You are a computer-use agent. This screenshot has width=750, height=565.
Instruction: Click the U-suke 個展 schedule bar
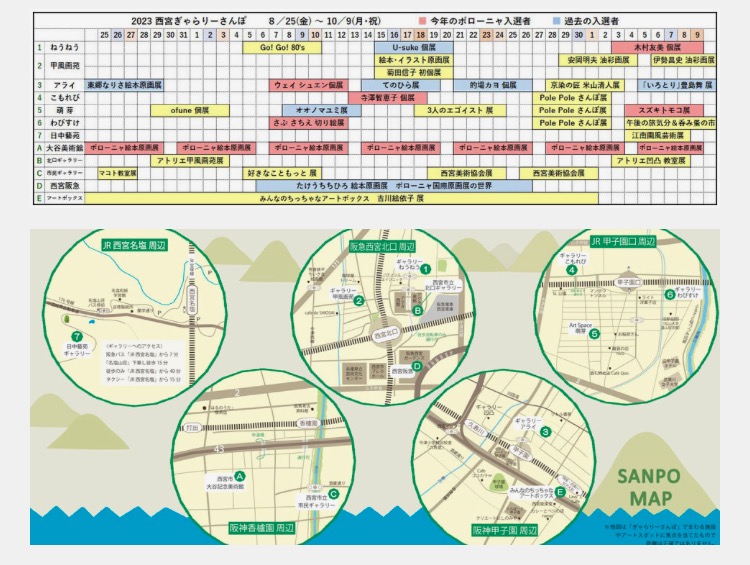414,47
